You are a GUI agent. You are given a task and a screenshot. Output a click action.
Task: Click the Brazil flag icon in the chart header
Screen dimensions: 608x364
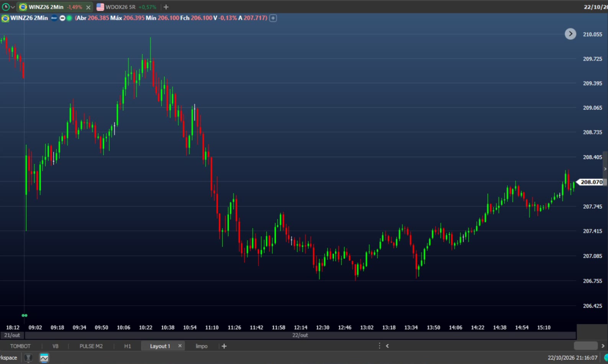pyautogui.click(x=5, y=18)
